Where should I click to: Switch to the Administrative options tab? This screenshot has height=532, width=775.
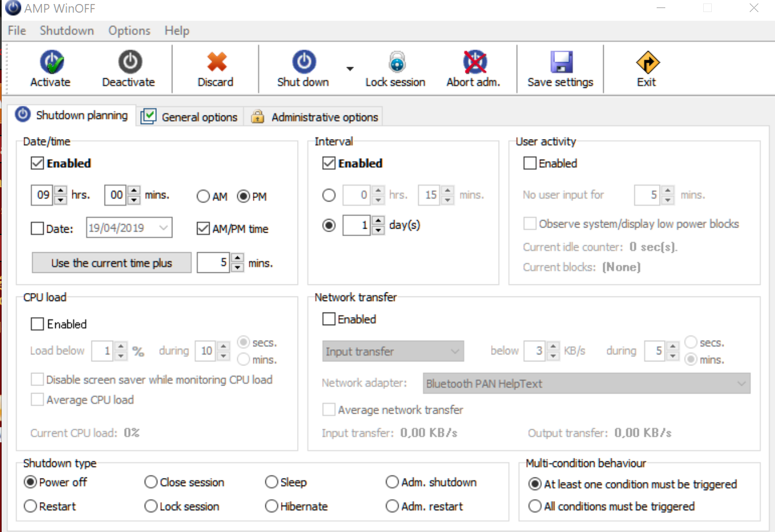pyautogui.click(x=315, y=117)
